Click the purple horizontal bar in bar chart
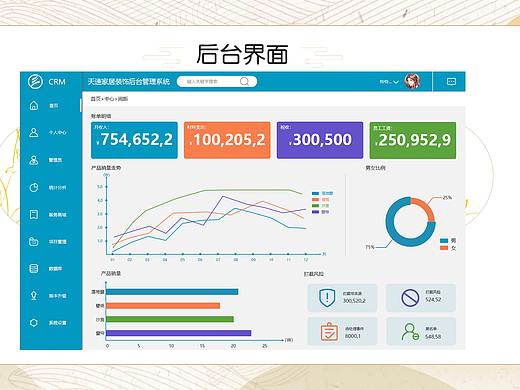 pyautogui.click(x=179, y=333)
